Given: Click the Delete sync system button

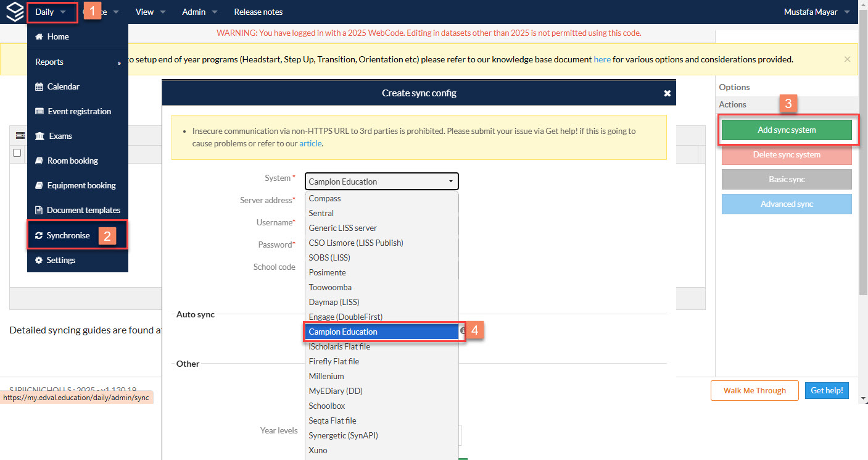Looking at the screenshot, I should tap(787, 155).
